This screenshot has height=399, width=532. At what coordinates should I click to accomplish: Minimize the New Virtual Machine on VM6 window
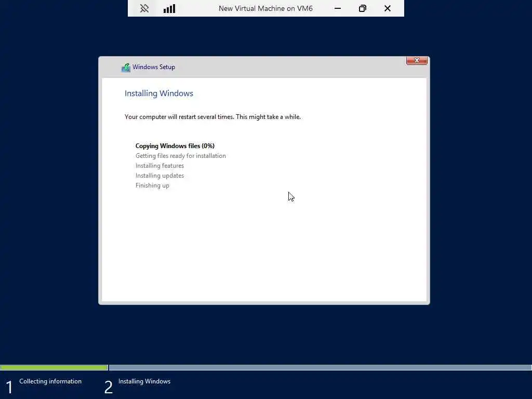tap(338, 8)
